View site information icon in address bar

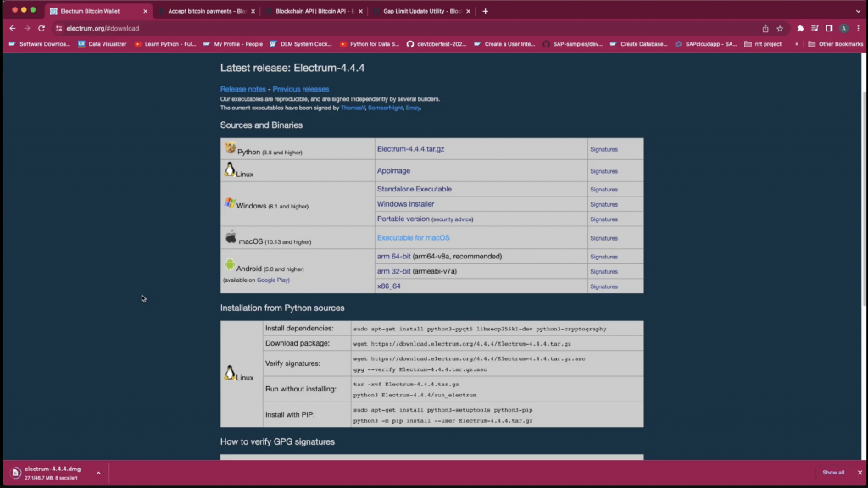(x=58, y=28)
